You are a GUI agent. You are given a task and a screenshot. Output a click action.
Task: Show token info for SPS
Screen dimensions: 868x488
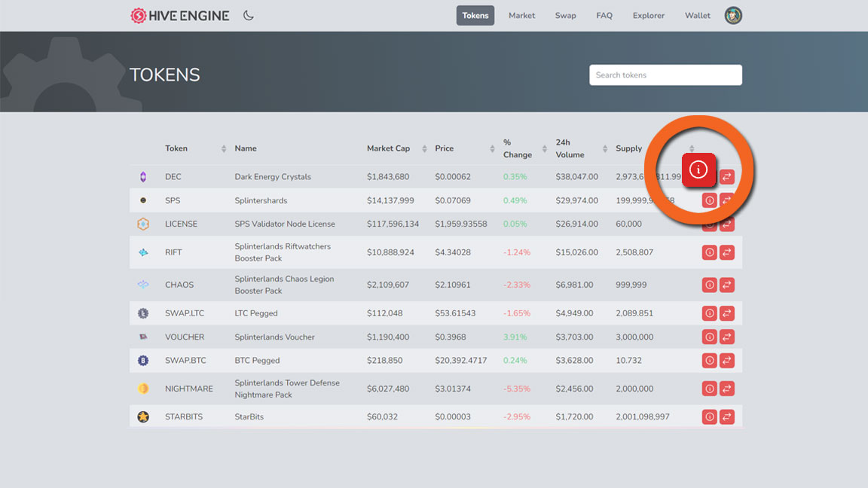tap(709, 200)
